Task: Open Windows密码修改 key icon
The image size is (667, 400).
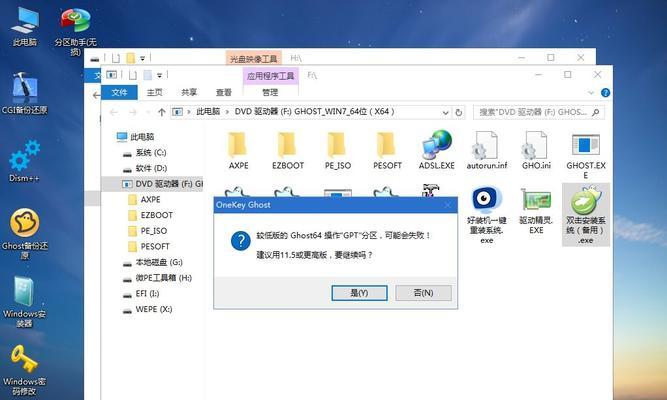Action: (x=24, y=369)
